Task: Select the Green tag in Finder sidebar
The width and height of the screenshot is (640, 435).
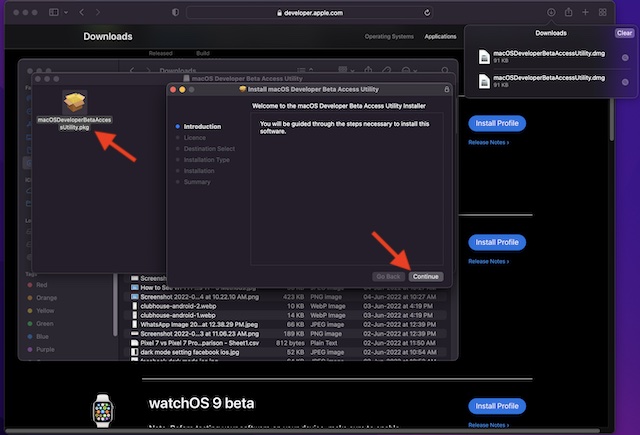Action: pyautogui.click(x=40, y=324)
